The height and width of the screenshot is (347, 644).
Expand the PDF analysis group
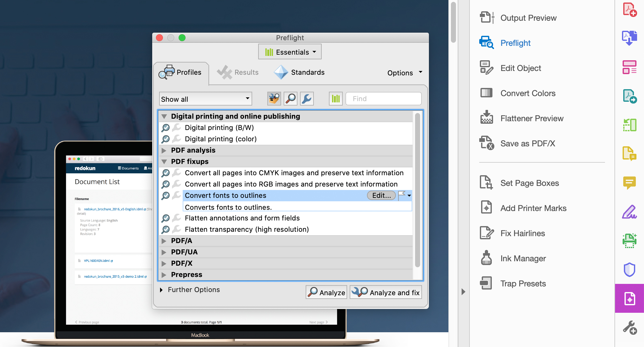tap(164, 150)
